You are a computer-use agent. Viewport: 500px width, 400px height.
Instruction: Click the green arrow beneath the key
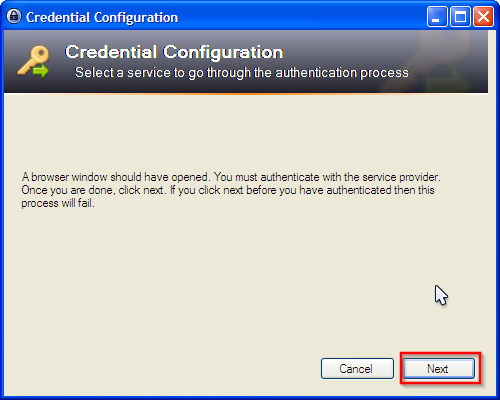tap(41, 71)
